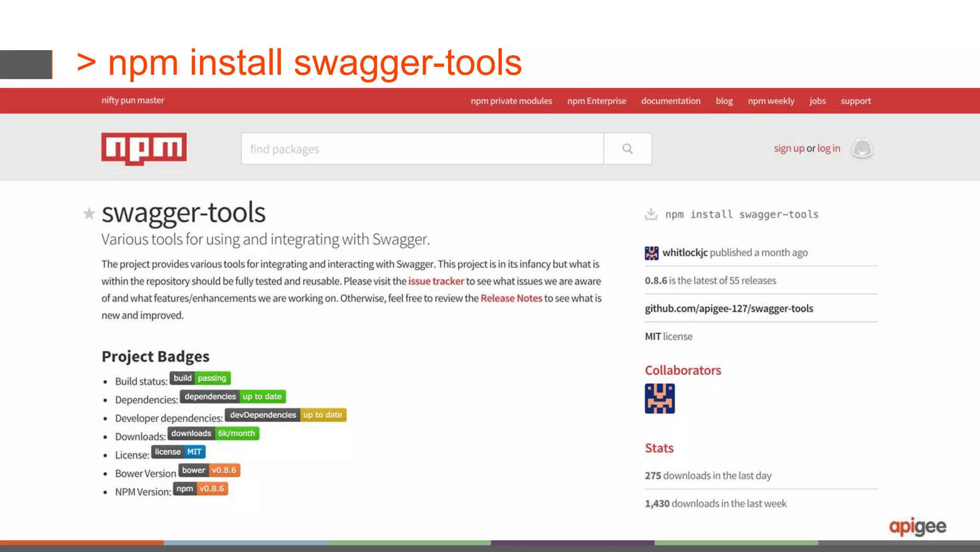Star the swagger-tools package
This screenshot has height=552, width=980.
[89, 214]
